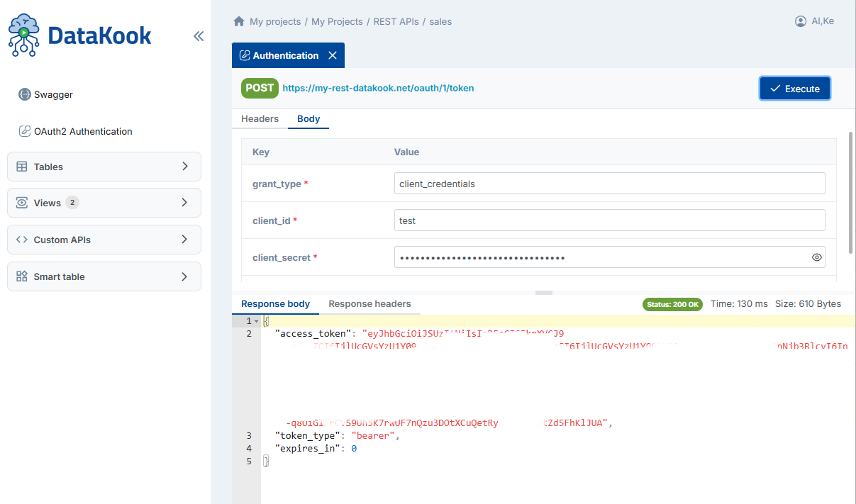Click the DataKook logo icon

click(x=23, y=34)
